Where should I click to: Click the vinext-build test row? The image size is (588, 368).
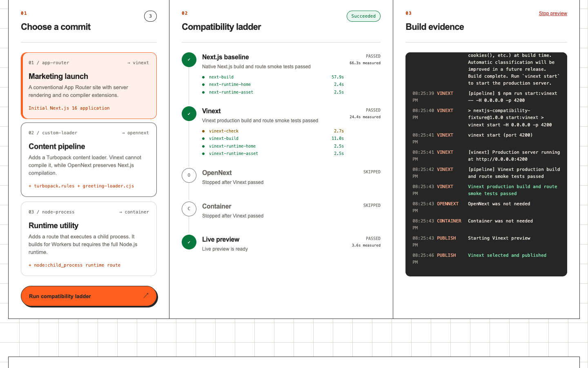pyautogui.click(x=273, y=139)
